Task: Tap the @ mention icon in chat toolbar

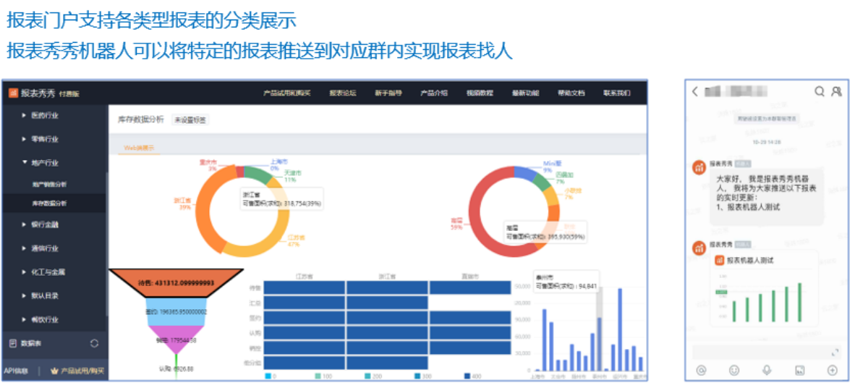Action: click(701, 370)
